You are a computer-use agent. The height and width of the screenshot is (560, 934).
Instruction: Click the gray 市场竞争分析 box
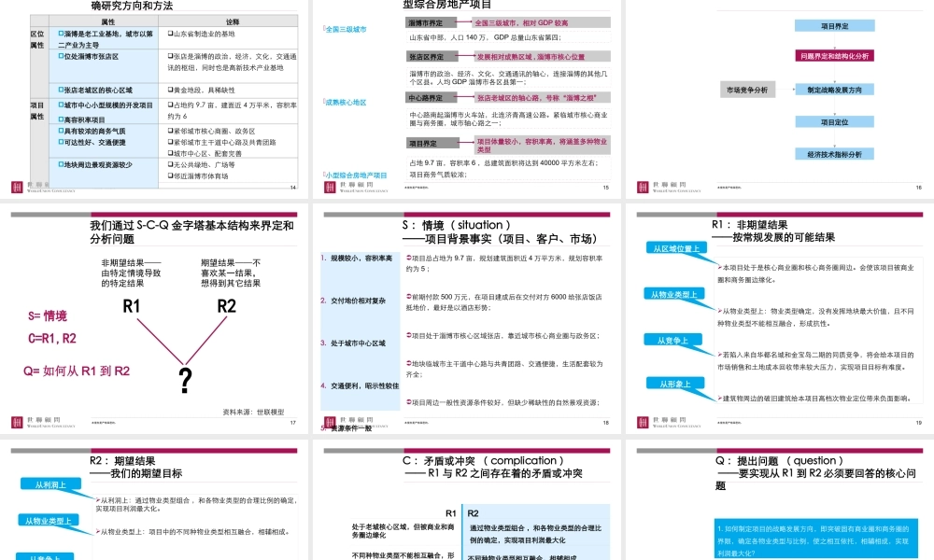[x=747, y=90]
